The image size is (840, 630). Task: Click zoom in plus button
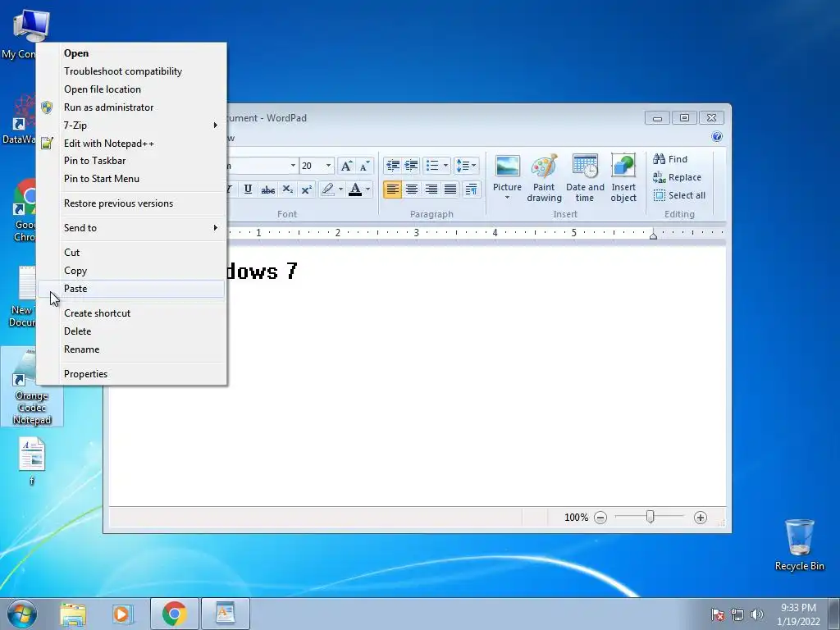pyautogui.click(x=701, y=518)
